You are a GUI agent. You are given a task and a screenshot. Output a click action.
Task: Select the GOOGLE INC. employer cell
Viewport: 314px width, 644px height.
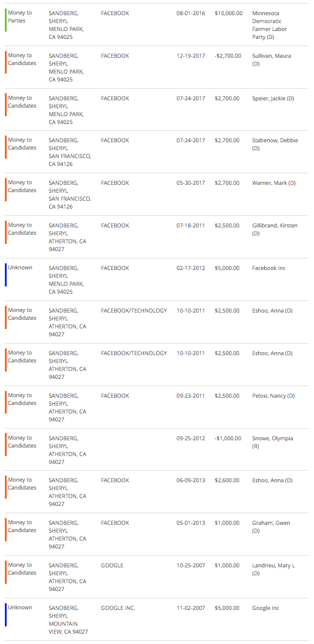point(118,608)
